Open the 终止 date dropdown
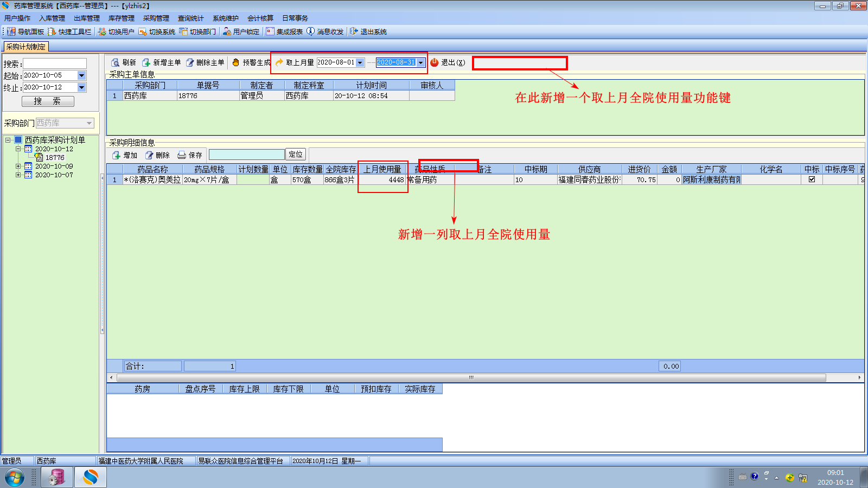Screen dimensions: 868x488 [81, 87]
